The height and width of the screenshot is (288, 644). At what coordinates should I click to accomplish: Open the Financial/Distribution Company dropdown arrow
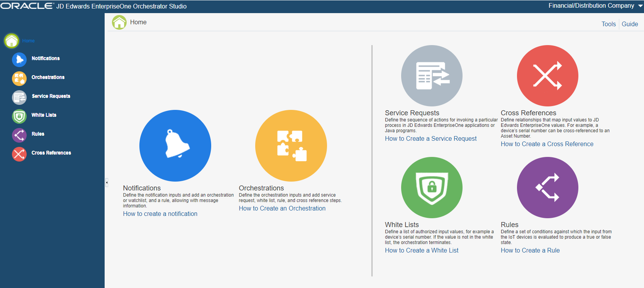click(x=640, y=6)
